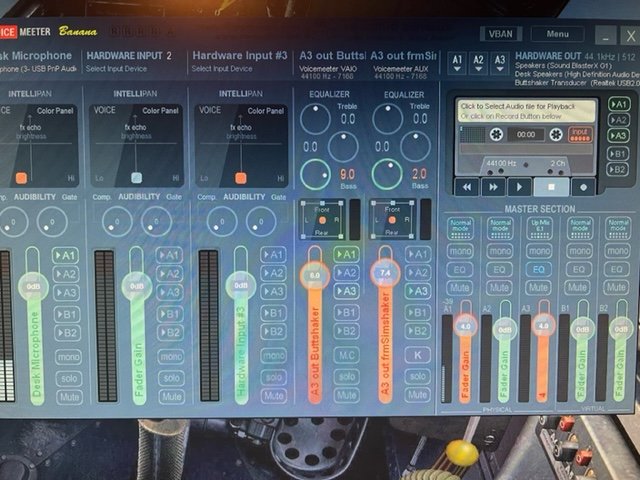Screen dimensions: 640x480
Task: Click the Desk Microphone 0dB fader knob
Action: [x=33, y=287]
